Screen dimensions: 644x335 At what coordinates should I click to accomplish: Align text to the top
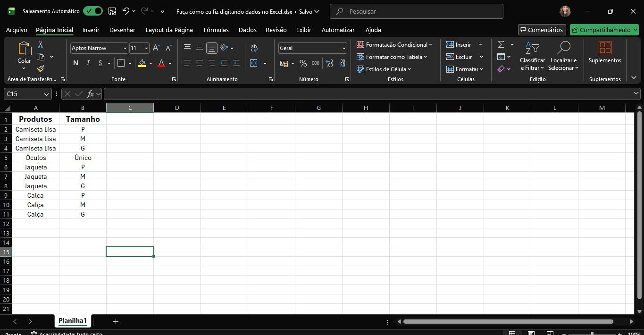[x=187, y=48]
